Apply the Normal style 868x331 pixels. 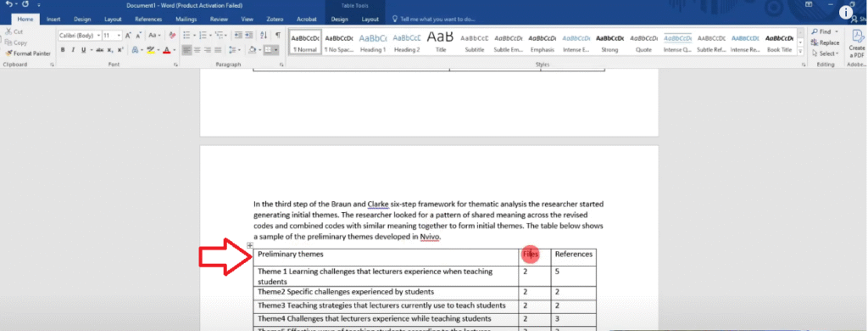click(x=305, y=42)
